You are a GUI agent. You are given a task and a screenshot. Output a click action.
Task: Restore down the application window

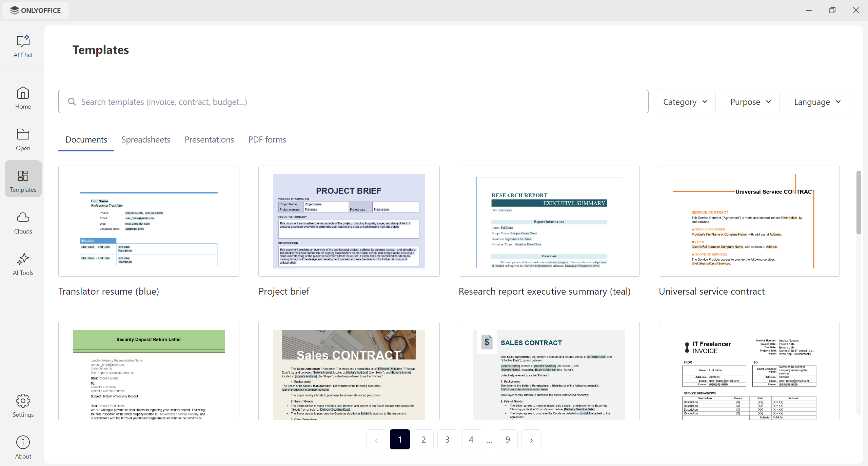tap(832, 10)
